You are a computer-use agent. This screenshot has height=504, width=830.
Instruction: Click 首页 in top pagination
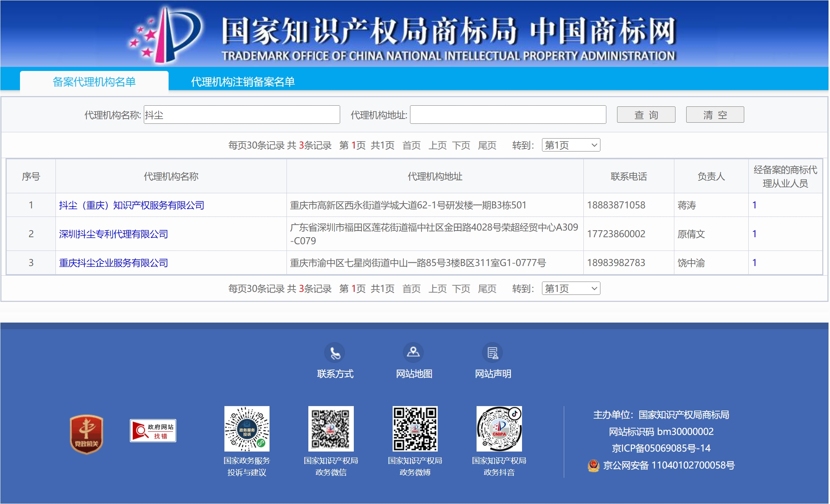411,146
